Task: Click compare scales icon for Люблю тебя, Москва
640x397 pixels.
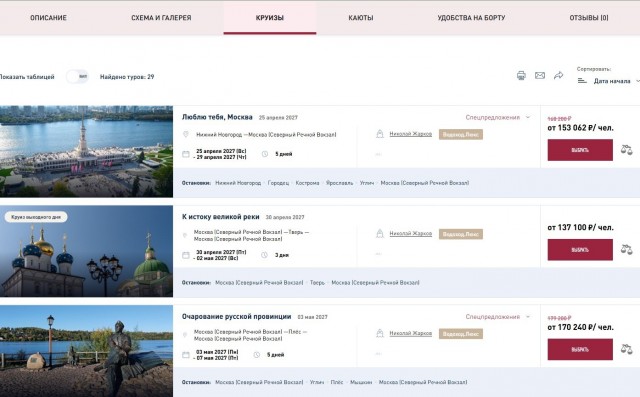Action: [x=627, y=150]
